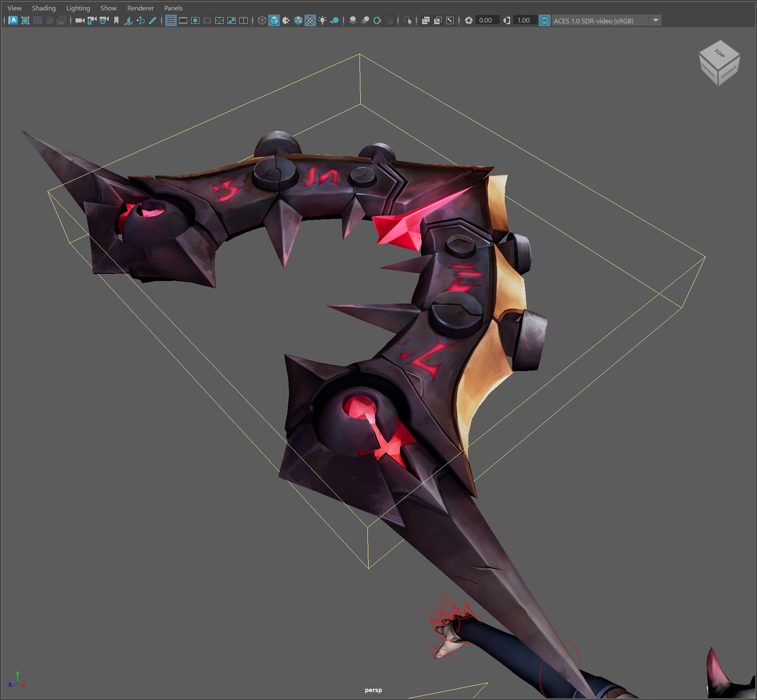The width and height of the screenshot is (757, 700).
Task: Click the Isolate Select icon
Action: (407, 20)
